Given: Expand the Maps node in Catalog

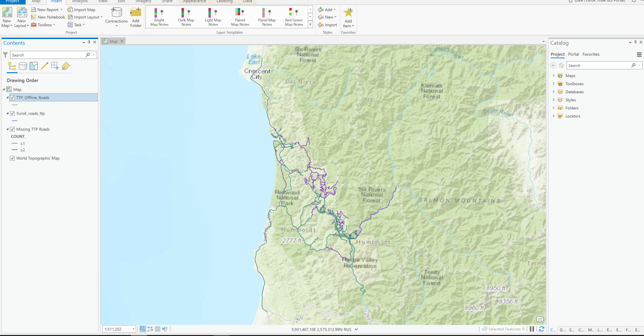Looking at the screenshot, I should (554, 75).
